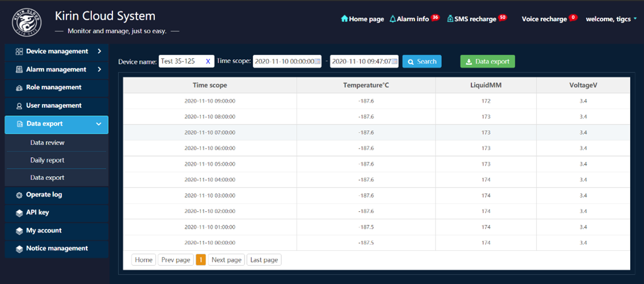Click the Prev page button

(x=176, y=260)
